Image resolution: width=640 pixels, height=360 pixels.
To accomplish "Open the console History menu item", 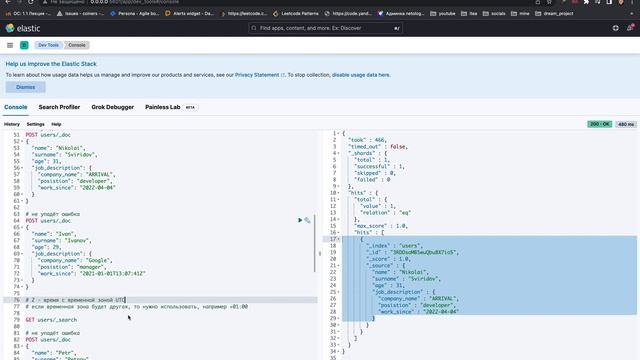I will click(x=12, y=124).
